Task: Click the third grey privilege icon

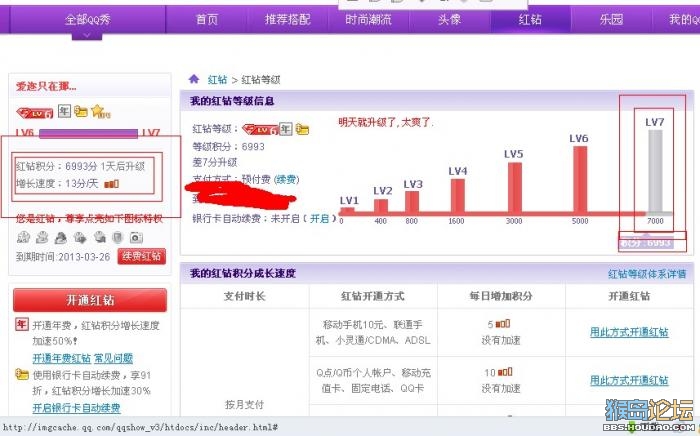Action: coord(61,237)
